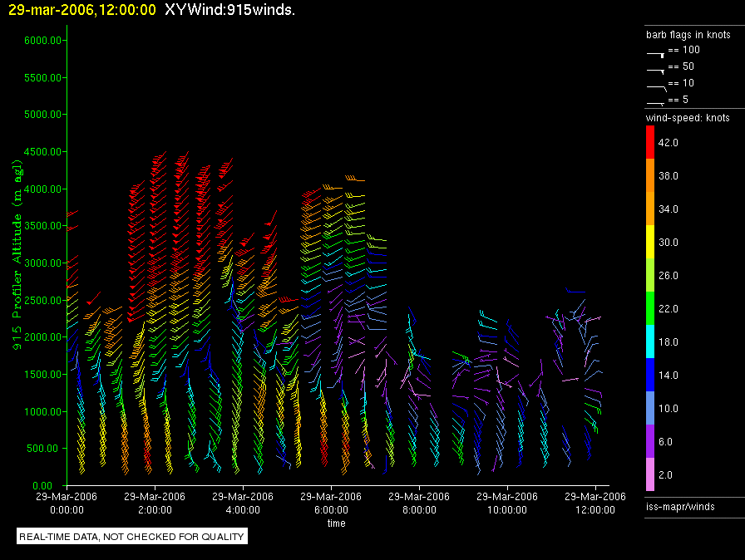Image resolution: width=745 pixels, height=560 pixels.
Task: Choose the purple 6.0 knots color swatch
Action: coord(650,441)
